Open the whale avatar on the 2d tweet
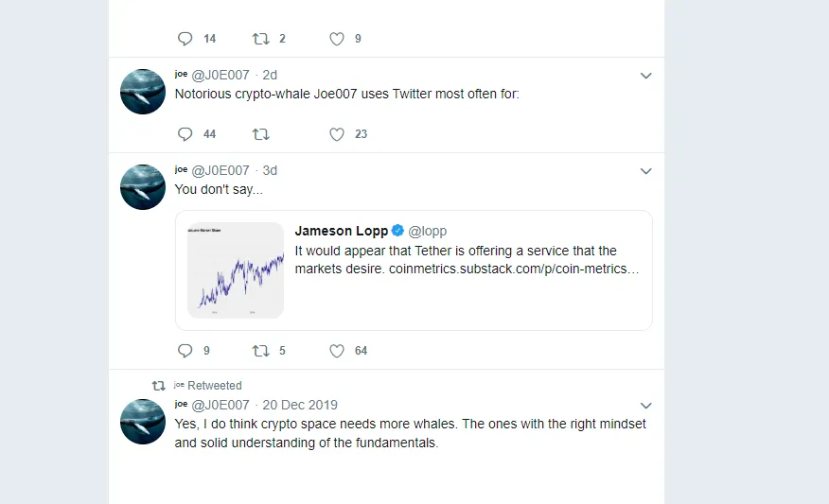This screenshot has height=504, width=829. click(x=143, y=92)
